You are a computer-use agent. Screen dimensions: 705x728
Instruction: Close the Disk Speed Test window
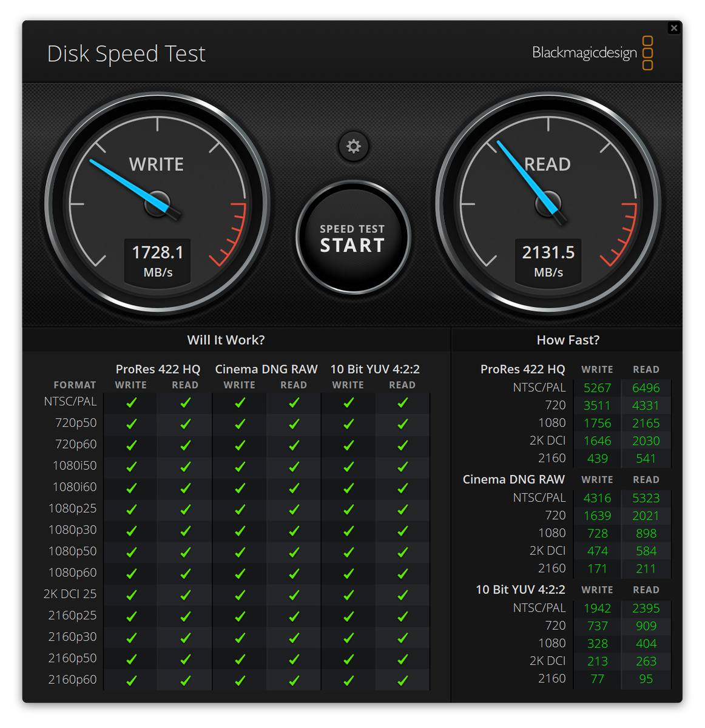(673, 28)
